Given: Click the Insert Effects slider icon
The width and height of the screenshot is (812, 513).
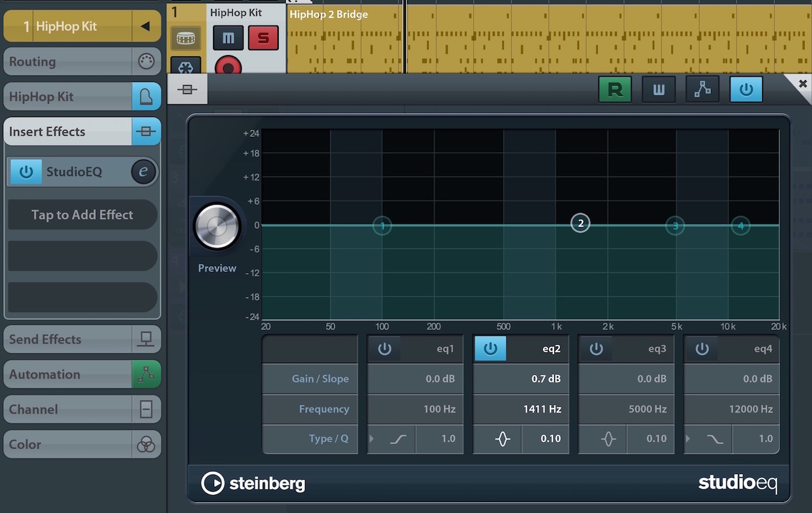Looking at the screenshot, I should (146, 131).
